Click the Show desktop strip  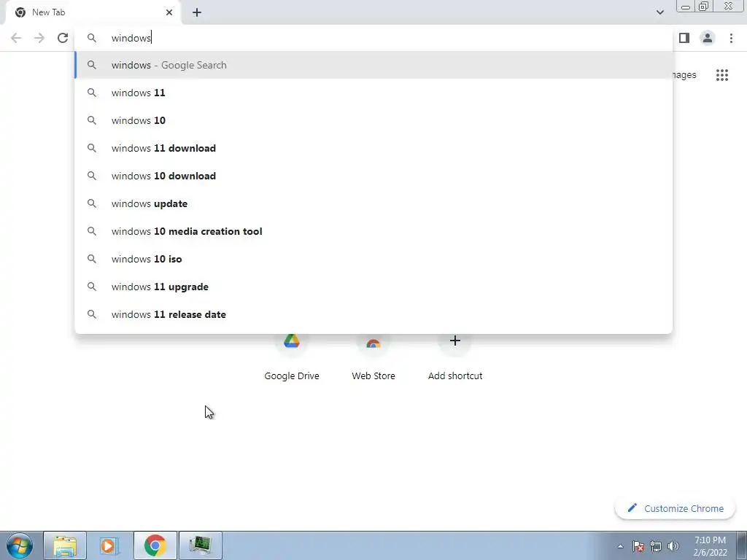(742, 546)
